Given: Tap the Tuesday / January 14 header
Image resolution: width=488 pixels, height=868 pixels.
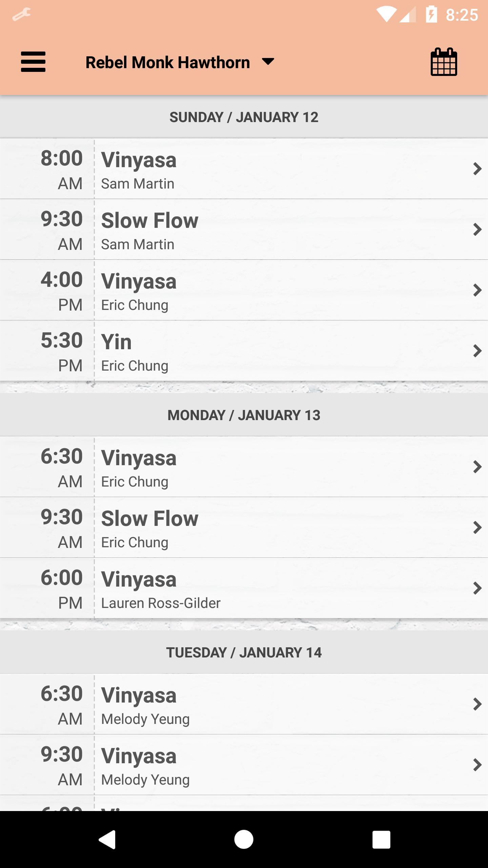Looking at the screenshot, I should click(244, 652).
